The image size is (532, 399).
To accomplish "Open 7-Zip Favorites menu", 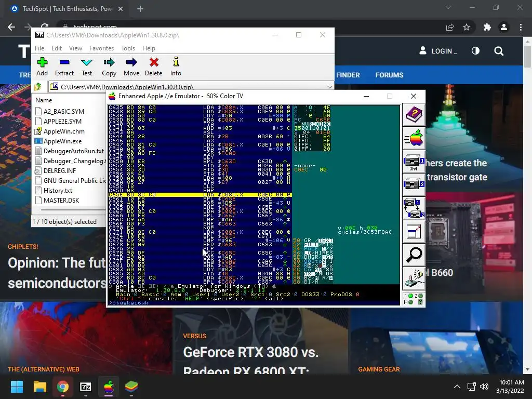I will (101, 48).
